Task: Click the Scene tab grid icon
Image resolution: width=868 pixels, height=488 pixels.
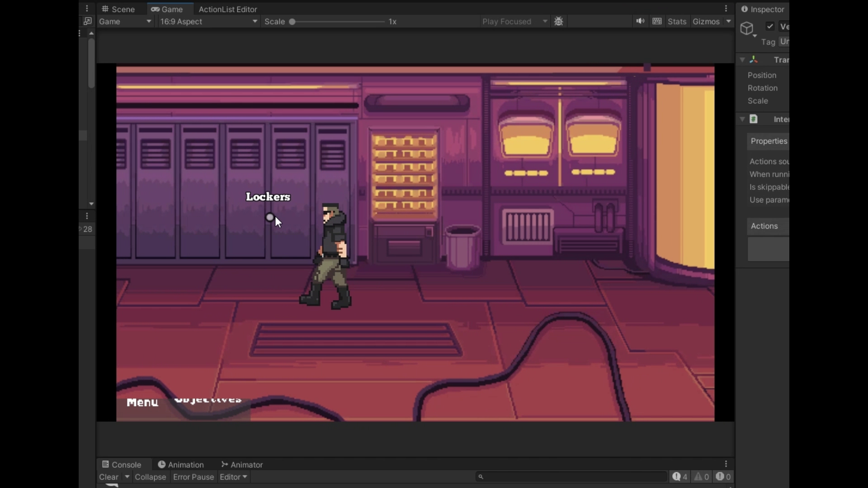Action: [x=105, y=9]
